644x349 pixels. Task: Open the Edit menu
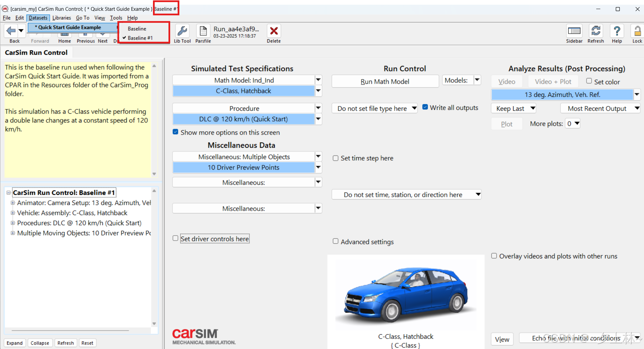pos(20,18)
